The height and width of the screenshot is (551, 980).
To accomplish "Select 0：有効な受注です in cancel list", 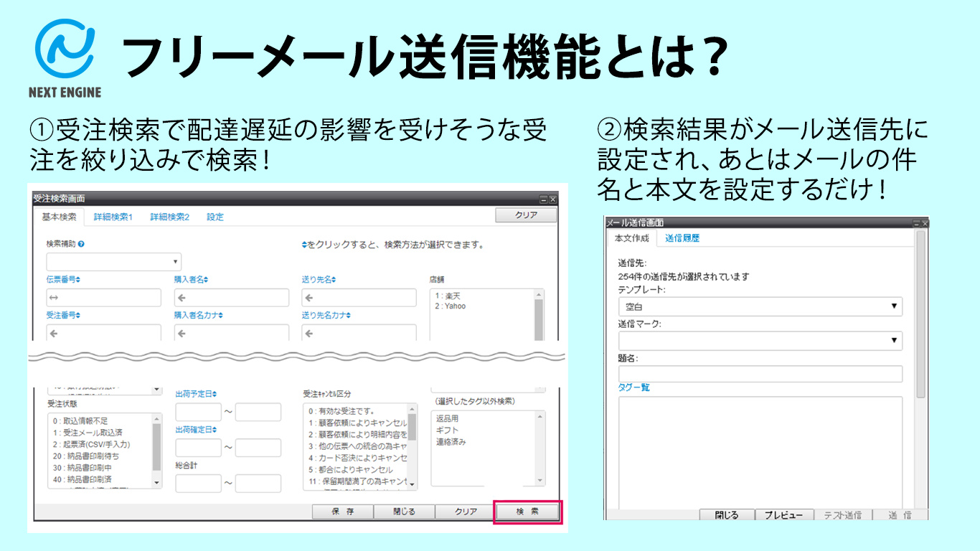I will point(341,411).
